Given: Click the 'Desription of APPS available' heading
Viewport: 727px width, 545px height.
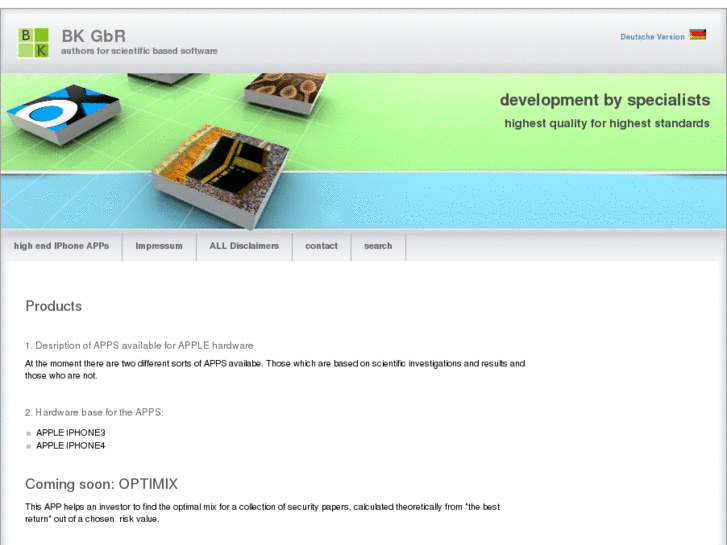Looking at the screenshot, I should (139, 346).
